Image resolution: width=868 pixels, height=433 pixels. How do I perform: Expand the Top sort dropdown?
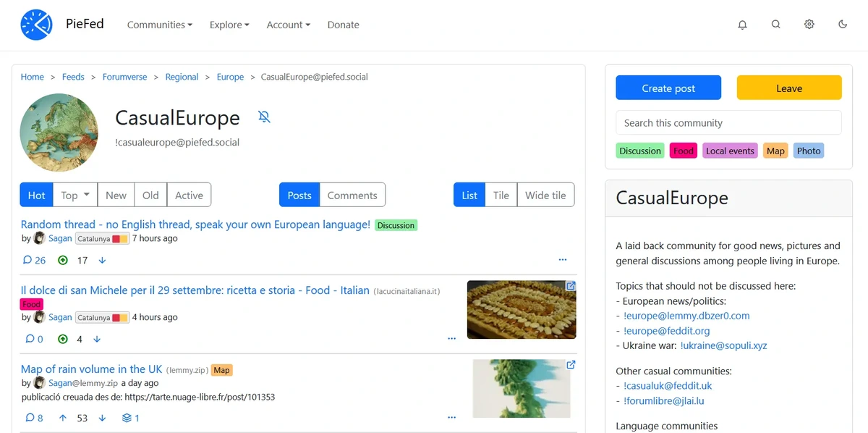coord(75,195)
